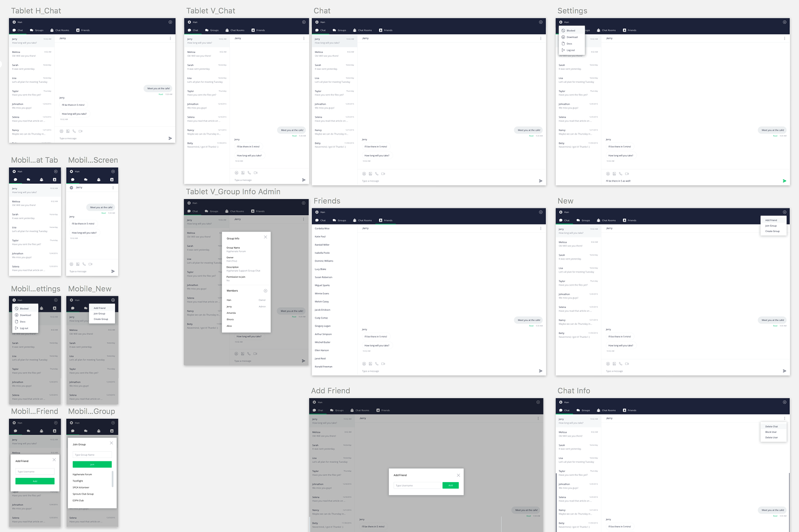Image resolution: width=799 pixels, height=532 pixels.
Task: Click green Add button in mobile Add Friend
Action: click(35, 481)
